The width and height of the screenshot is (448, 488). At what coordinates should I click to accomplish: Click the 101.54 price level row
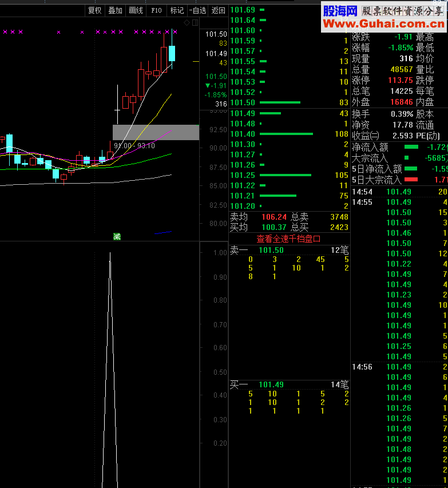coord(289,72)
